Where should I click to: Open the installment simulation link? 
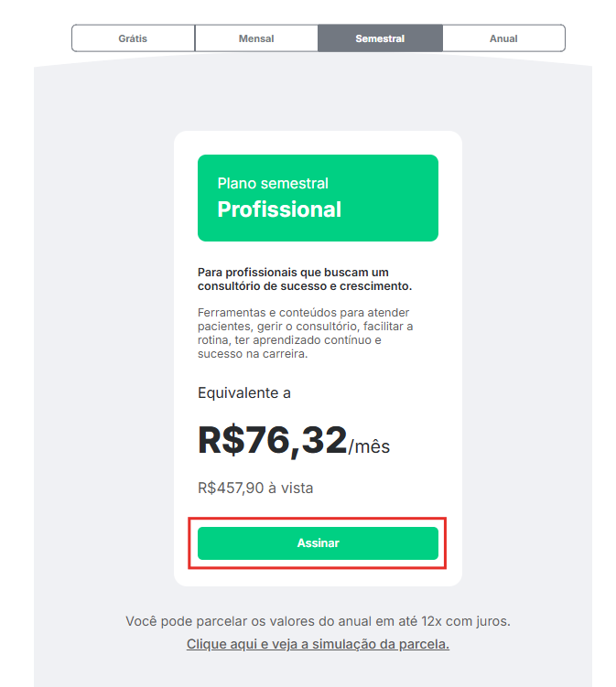point(318,644)
